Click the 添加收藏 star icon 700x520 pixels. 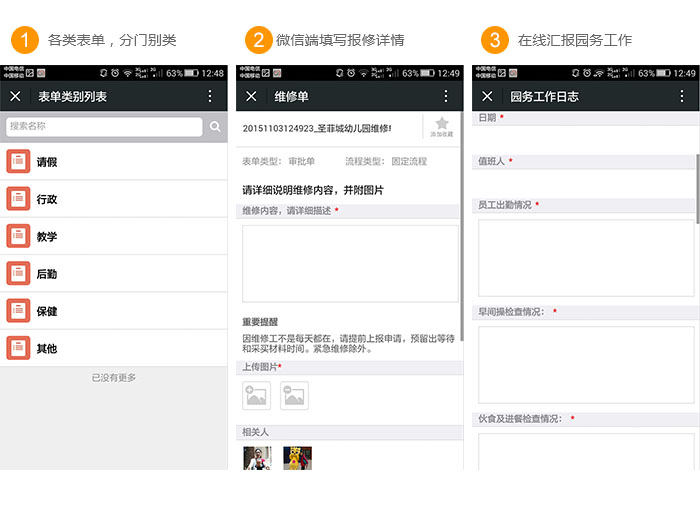pyautogui.click(x=441, y=126)
